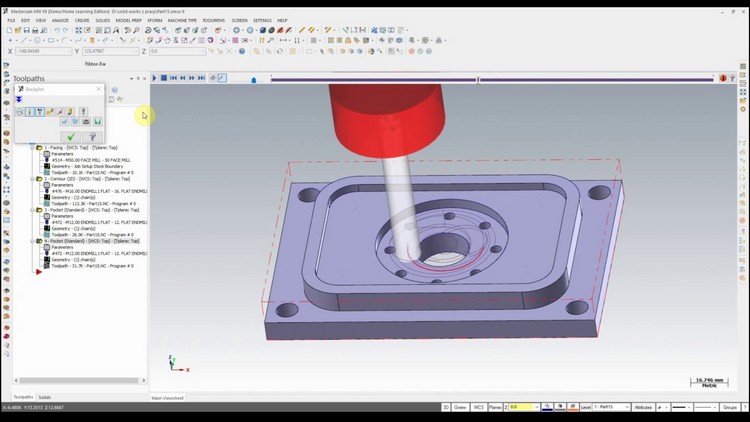Image resolution: width=750 pixels, height=422 pixels.
Task: Open Backplot help question mark button
Action: (93, 137)
